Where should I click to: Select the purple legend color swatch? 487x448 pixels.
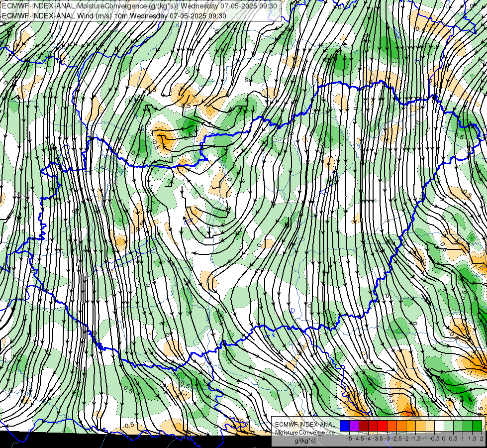tap(354, 426)
